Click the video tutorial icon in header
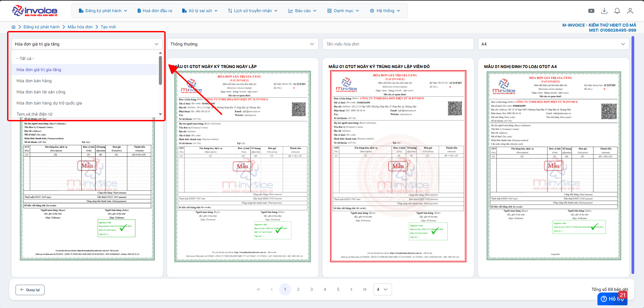Image resolution: width=644 pixels, height=308 pixels. [591, 11]
